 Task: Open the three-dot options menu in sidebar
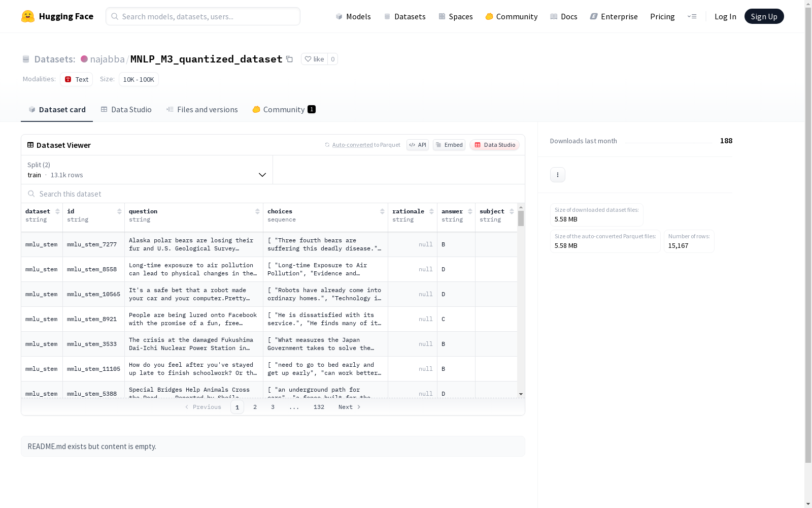click(x=558, y=175)
